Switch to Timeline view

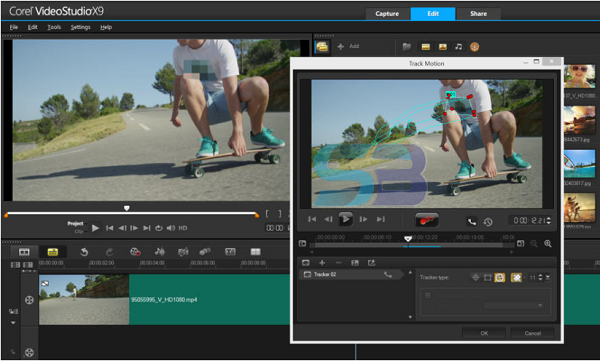coord(53,252)
